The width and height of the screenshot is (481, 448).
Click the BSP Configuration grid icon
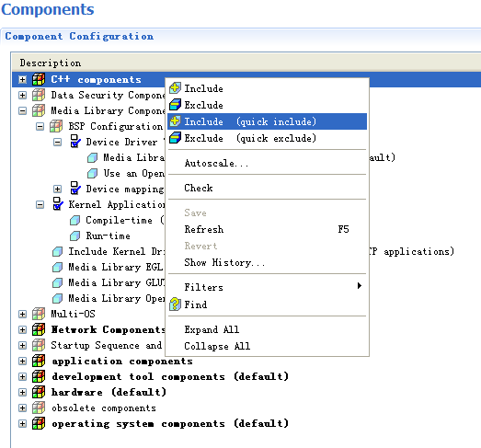pyautogui.click(x=56, y=126)
